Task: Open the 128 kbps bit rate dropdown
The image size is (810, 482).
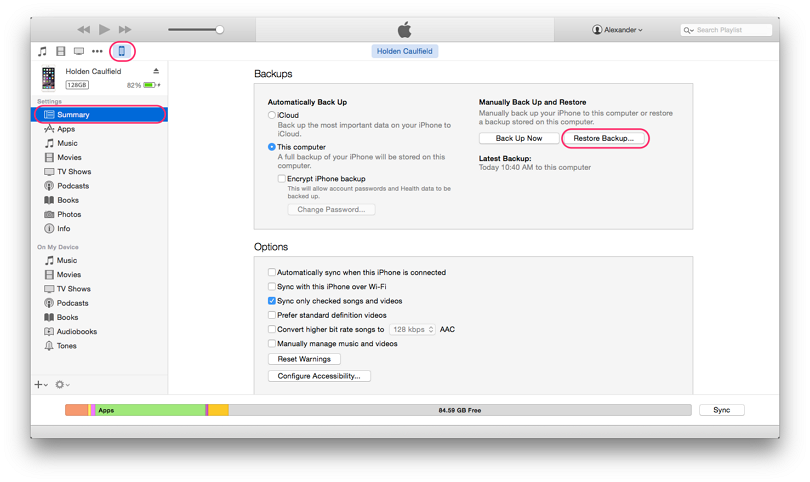Action: pos(412,329)
